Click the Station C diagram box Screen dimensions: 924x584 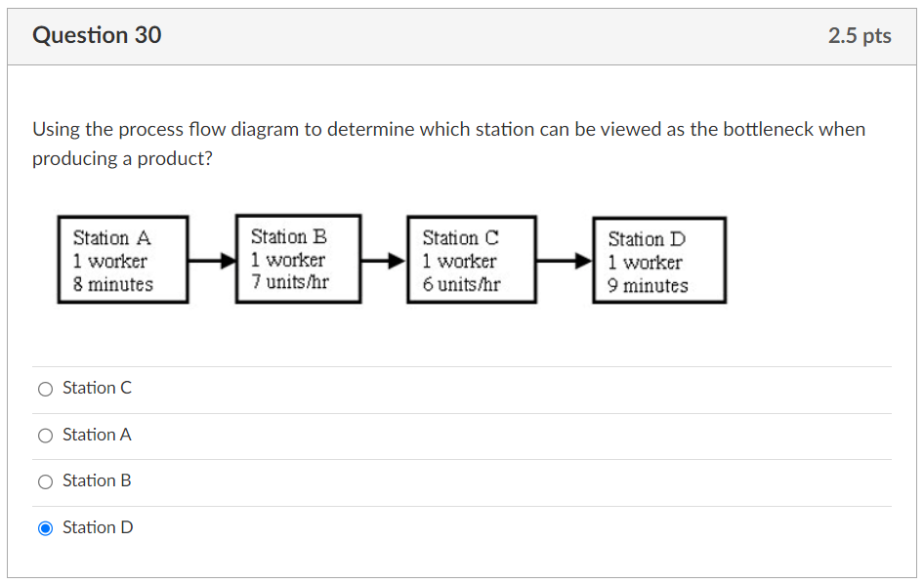(472, 259)
